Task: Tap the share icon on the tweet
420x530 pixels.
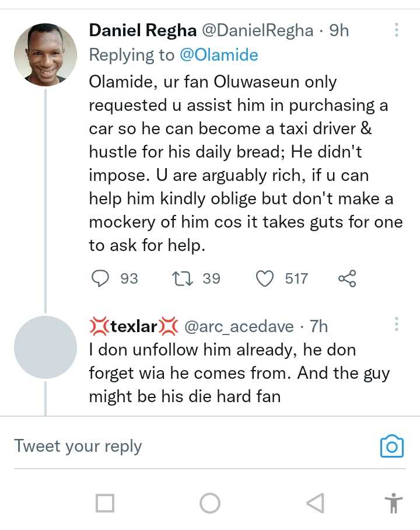Action: [347, 278]
